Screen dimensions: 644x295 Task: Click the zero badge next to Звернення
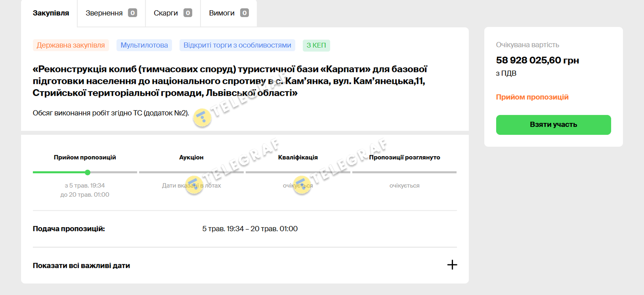(x=132, y=13)
